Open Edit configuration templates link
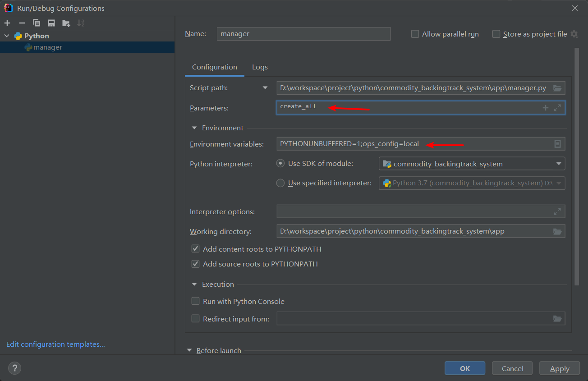 tap(55, 344)
